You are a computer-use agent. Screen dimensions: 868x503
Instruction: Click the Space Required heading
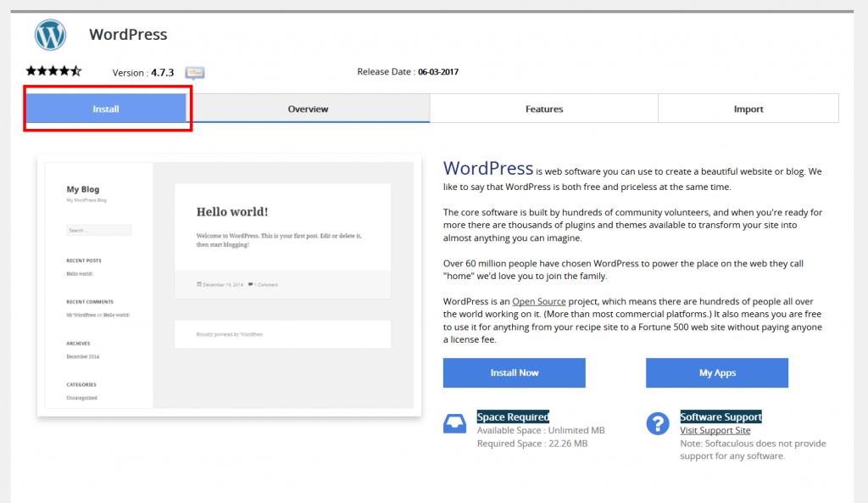point(513,416)
